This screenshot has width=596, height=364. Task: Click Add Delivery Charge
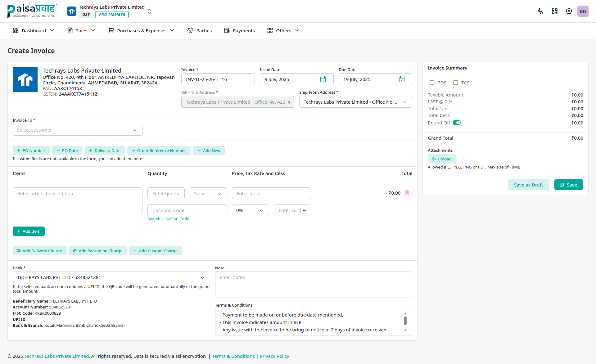point(39,251)
